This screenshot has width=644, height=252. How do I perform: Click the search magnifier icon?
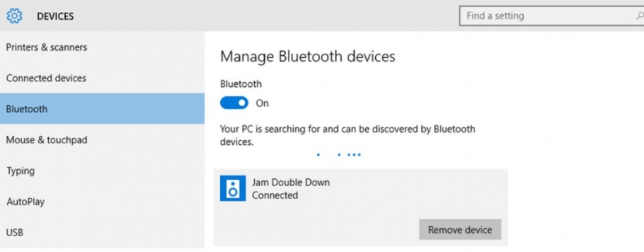(x=639, y=16)
